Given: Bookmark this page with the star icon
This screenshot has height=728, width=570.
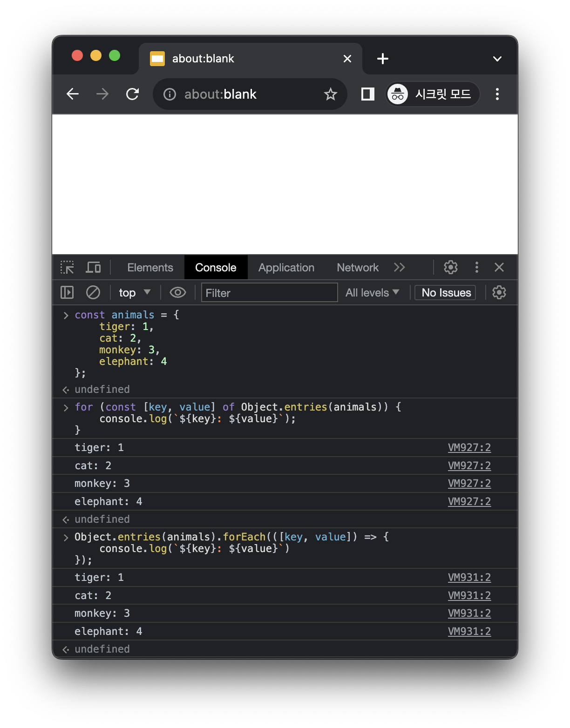Looking at the screenshot, I should tap(331, 94).
